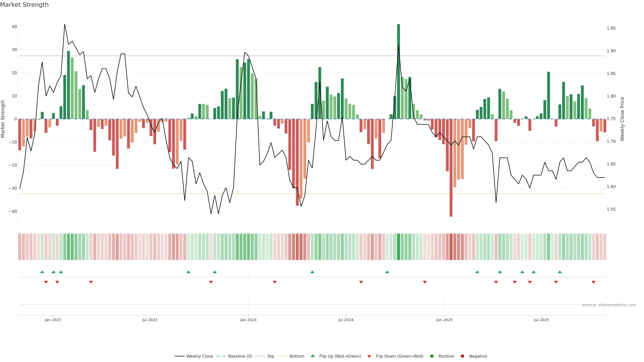Click the Market Strength chart title
This screenshot has width=644, height=362.
click(x=24, y=5)
